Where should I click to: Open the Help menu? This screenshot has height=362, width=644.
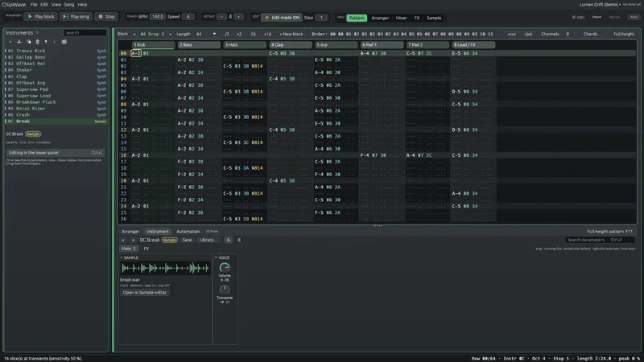click(x=82, y=5)
